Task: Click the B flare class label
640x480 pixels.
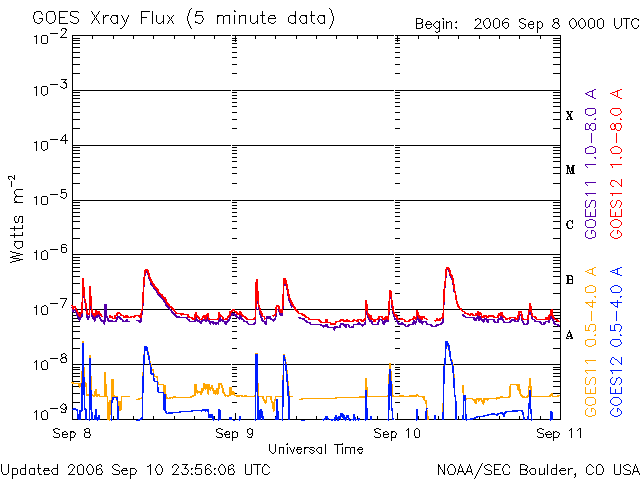Action: pyautogui.click(x=570, y=280)
